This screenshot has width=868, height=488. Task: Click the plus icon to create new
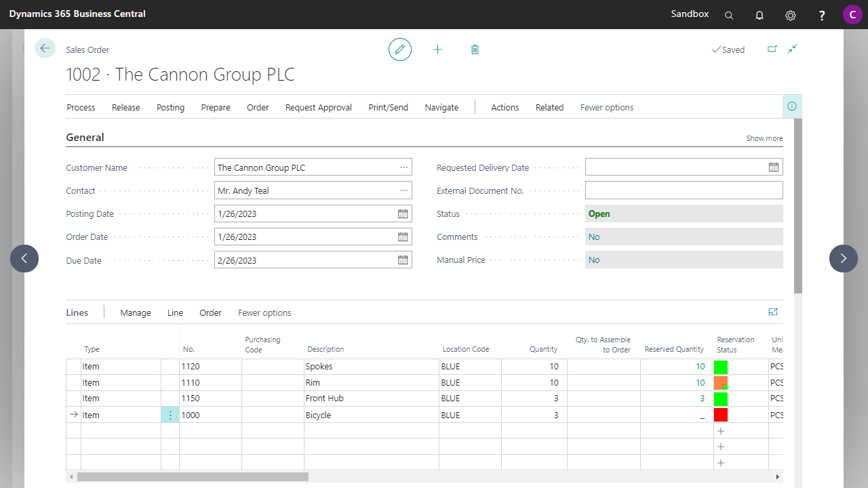[x=437, y=49]
